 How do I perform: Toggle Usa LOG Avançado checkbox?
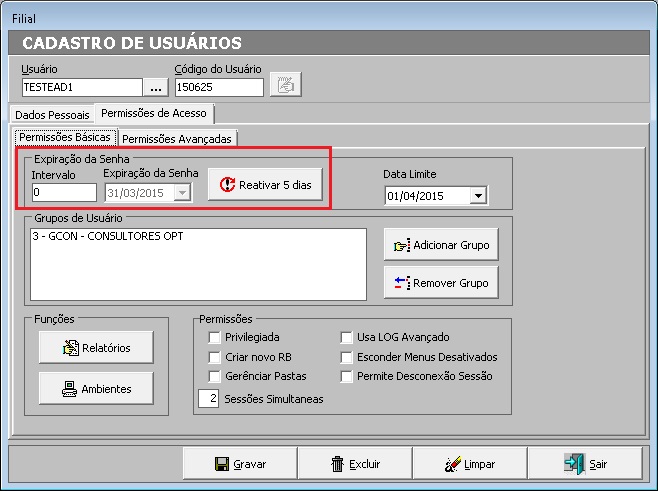(x=347, y=338)
